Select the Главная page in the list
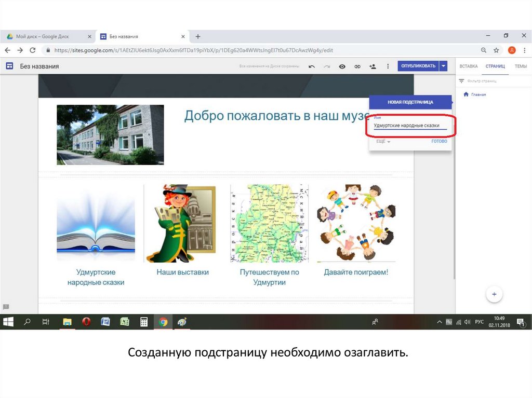 click(478, 95)
